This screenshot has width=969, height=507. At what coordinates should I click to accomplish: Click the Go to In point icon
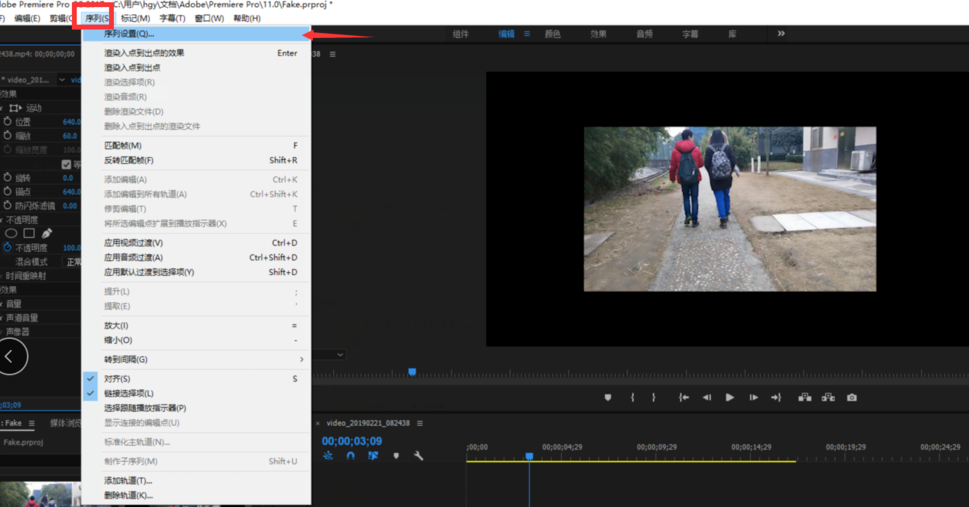point(683,398)
